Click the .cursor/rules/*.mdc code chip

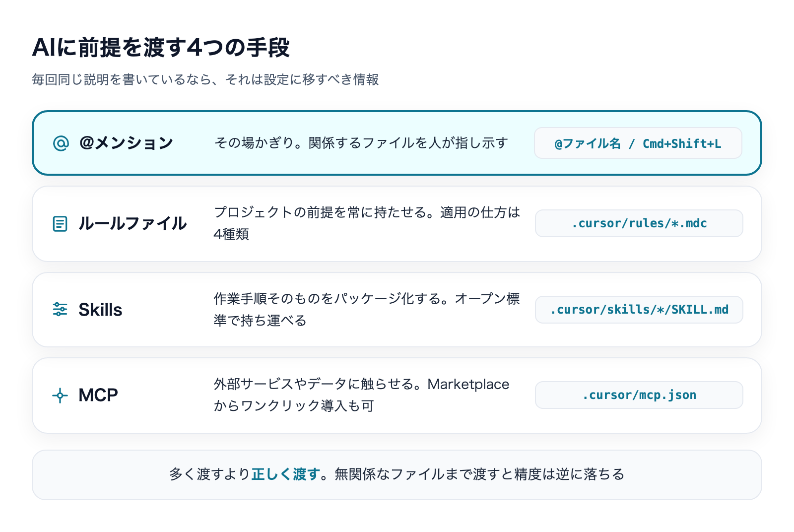pyautogui.click(x=639, y=223)
